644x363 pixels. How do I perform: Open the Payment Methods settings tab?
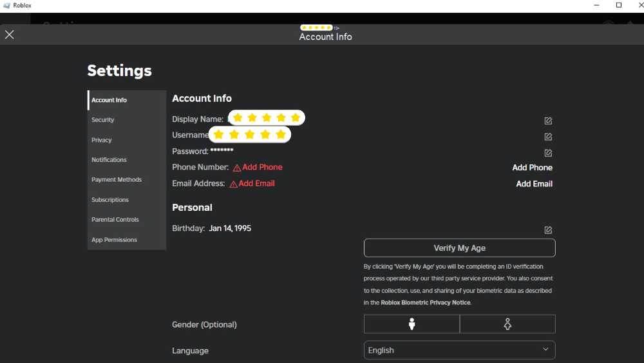pos(126,180)
